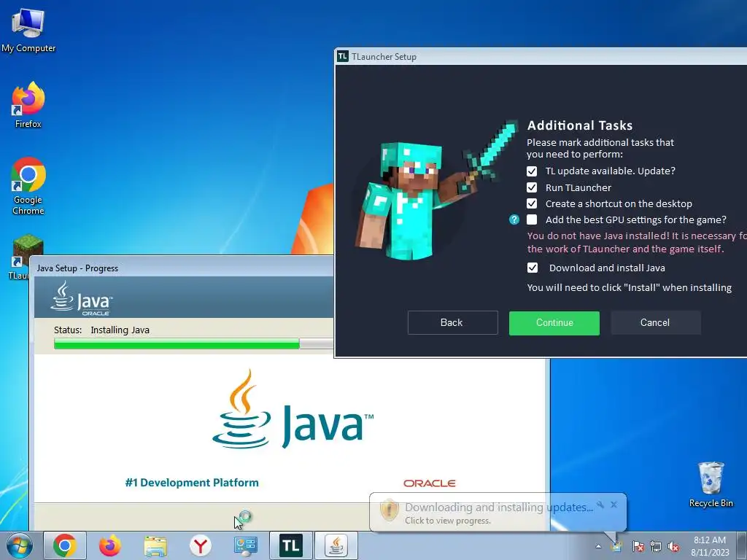747x560 pixels.
Task: Click the ORACLE text in Java setup
Action: (x=429, y=483)
